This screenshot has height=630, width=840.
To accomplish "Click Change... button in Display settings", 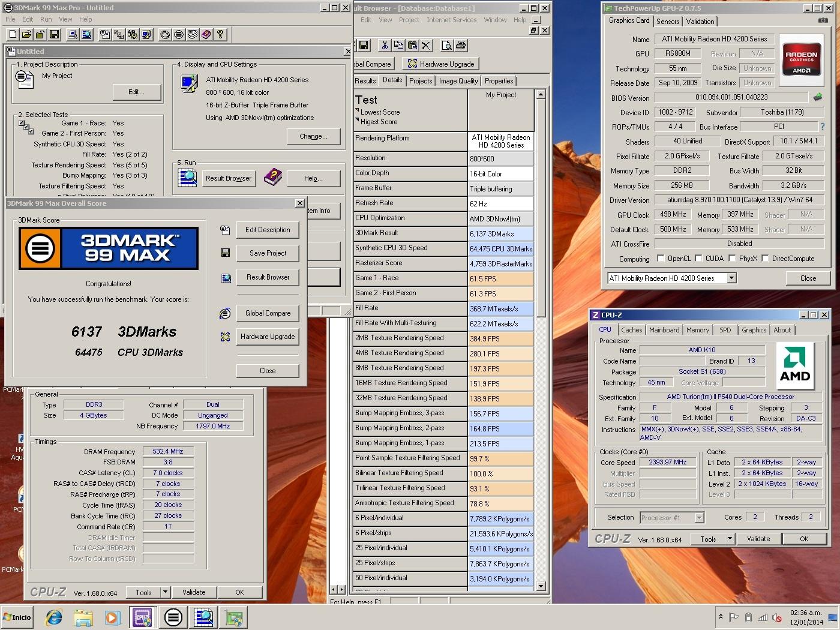I will [313, 136].
